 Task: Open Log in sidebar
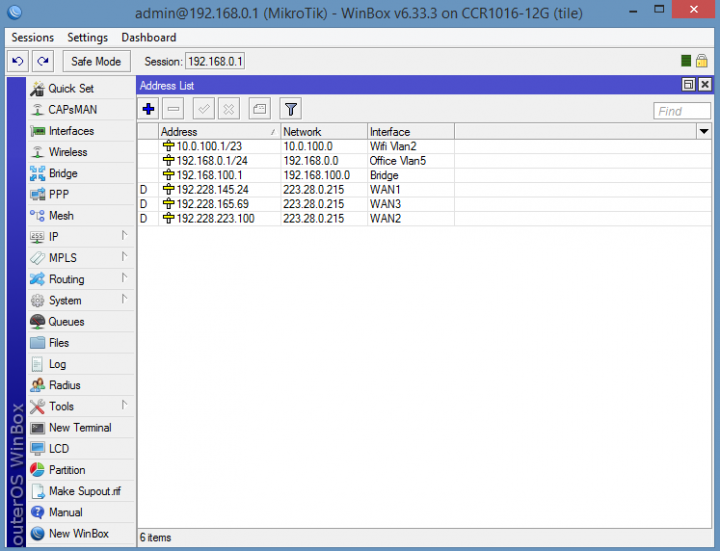[x=81, y=364]
